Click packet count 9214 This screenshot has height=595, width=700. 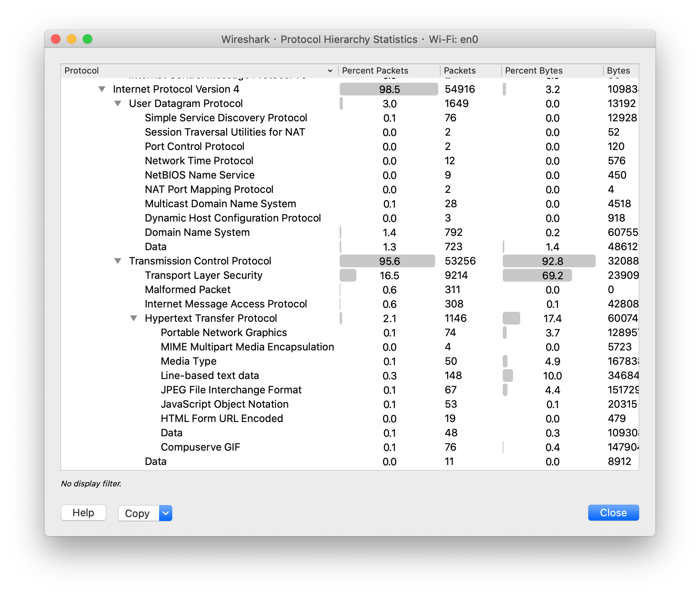[x=456, y=275]
